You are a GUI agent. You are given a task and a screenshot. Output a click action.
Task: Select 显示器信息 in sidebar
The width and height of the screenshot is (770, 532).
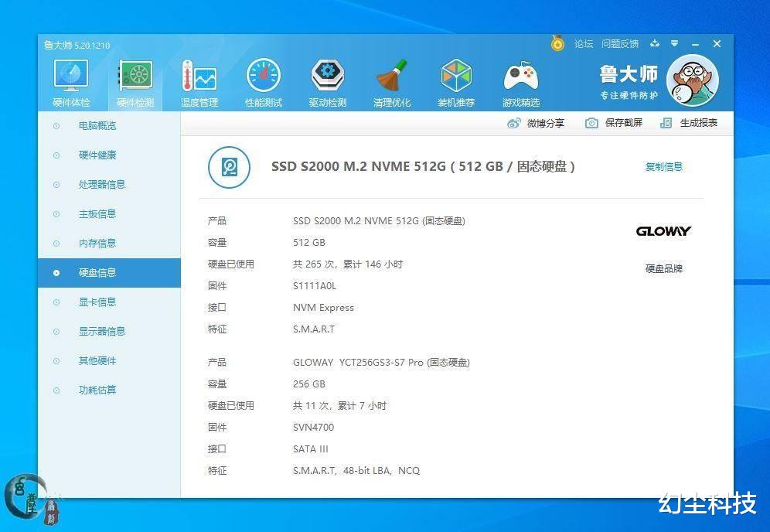[x=109, y=332]
